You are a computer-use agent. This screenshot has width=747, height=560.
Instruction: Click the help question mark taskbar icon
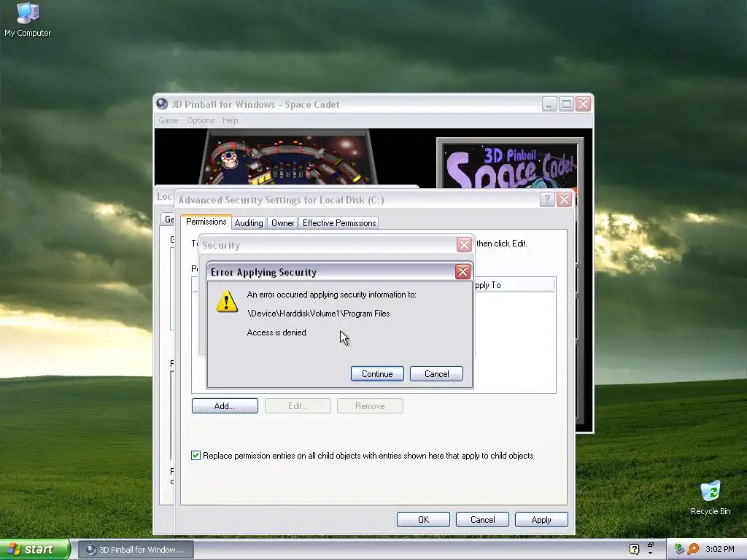pyautogui.click(x=634, y=549)
